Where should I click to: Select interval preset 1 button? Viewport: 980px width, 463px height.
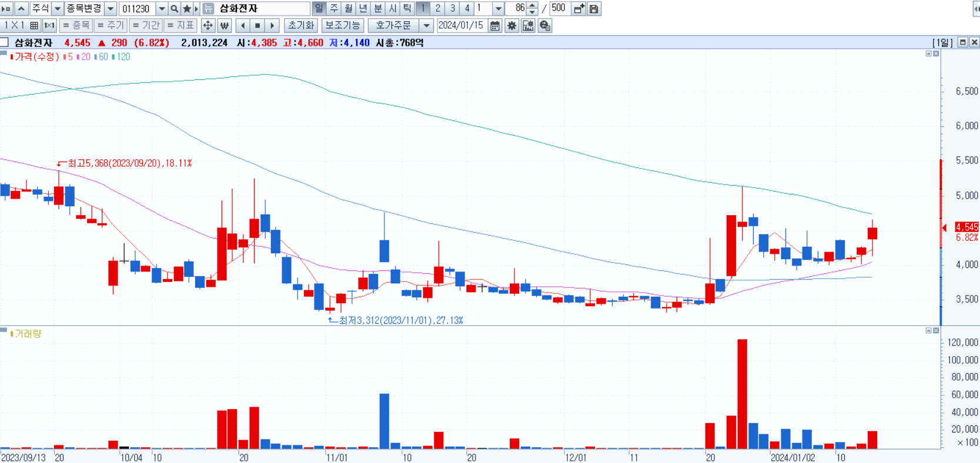(x=423, y=9)
